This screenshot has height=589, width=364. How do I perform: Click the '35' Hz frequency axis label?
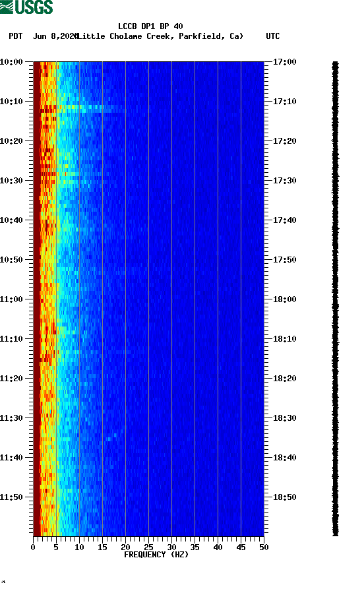click(195, 547)
